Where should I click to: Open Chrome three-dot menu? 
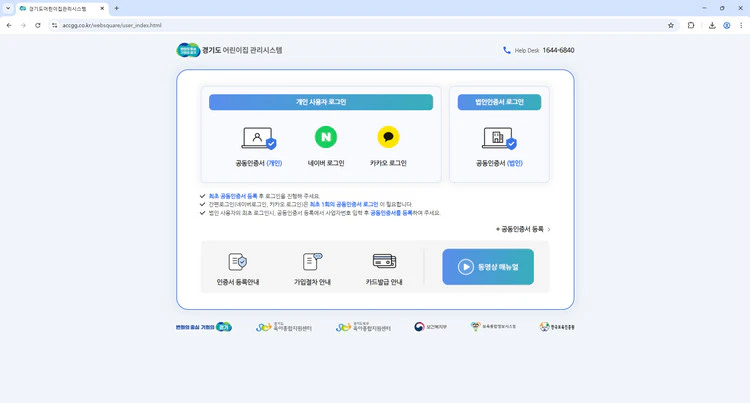(x=741, y=25)
